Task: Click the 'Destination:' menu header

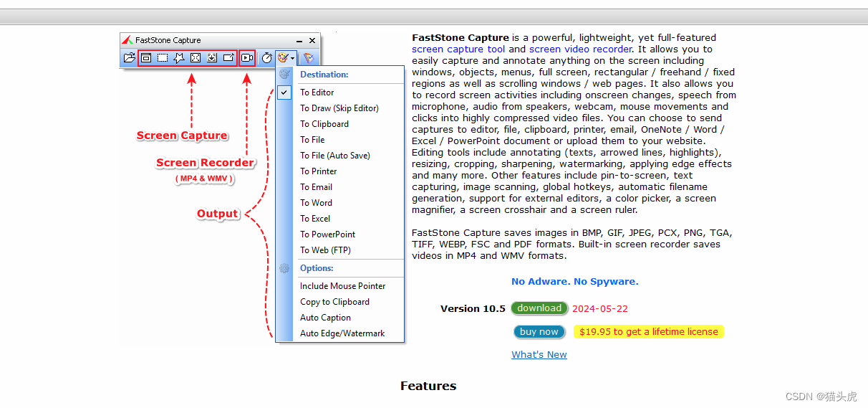Action: point(324,75)
